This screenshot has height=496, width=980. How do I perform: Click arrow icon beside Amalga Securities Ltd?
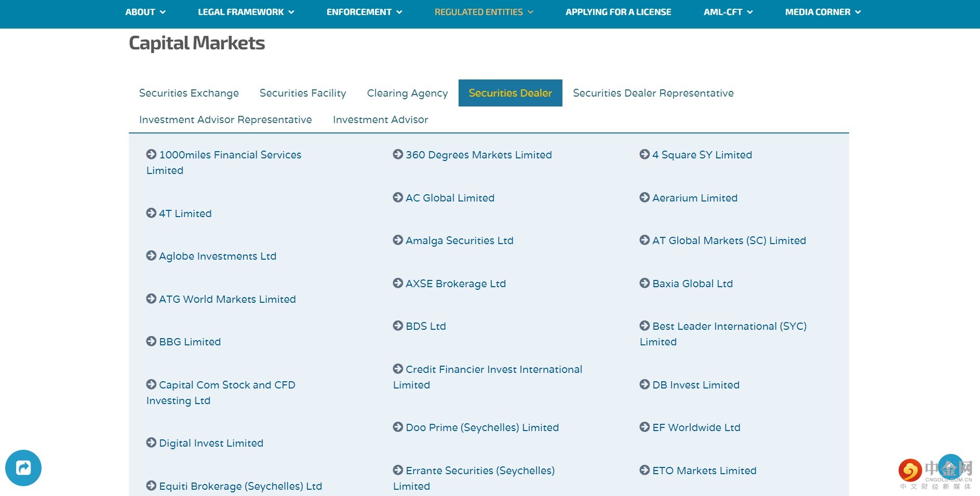pos(398,240)
